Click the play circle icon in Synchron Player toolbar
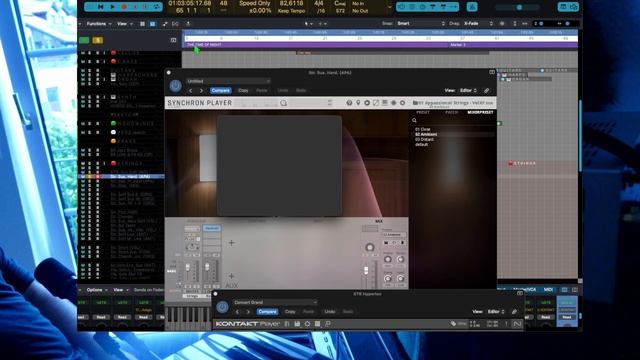 coord(367,103)
